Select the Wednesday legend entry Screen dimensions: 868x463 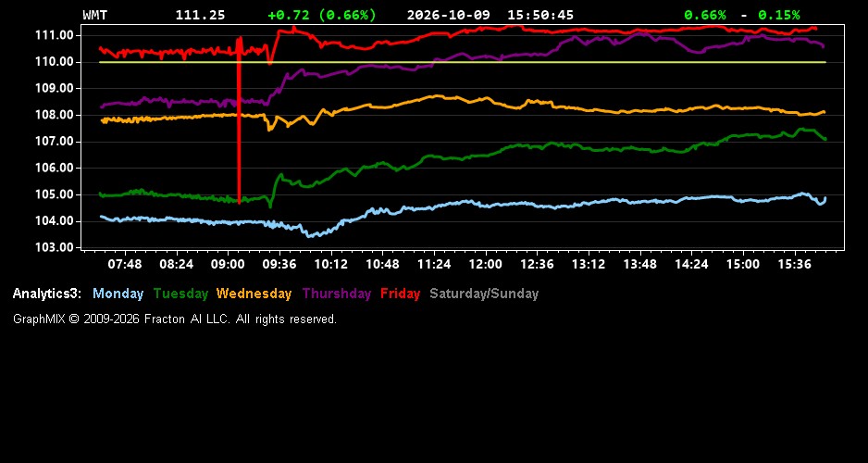point(254,294)
